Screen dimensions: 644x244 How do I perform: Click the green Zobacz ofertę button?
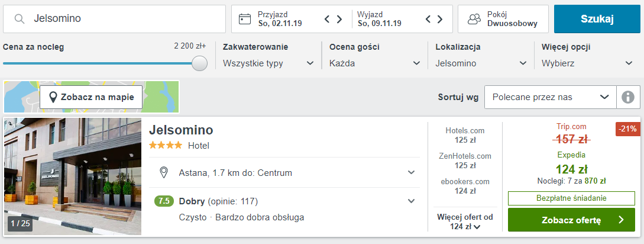(571, 220)
